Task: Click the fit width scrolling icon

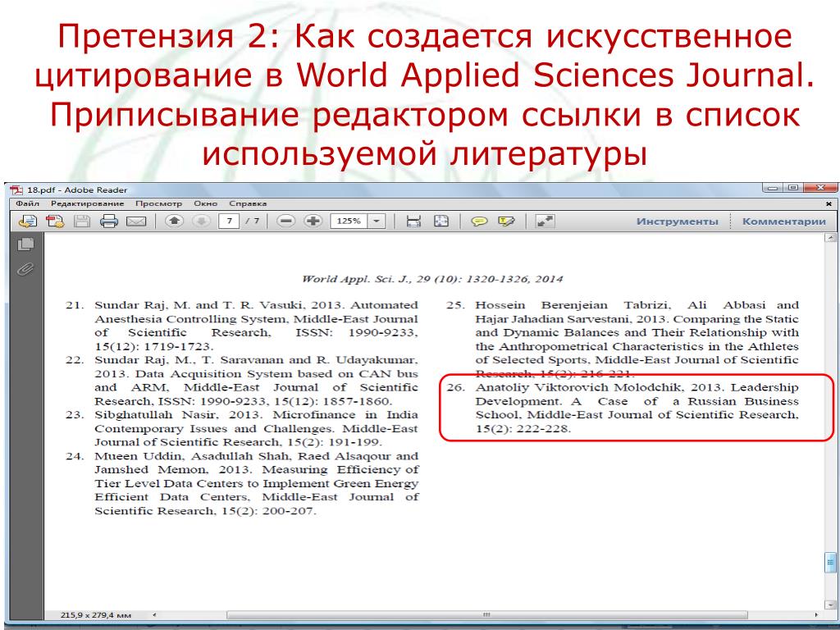Action: click(413, 221)
